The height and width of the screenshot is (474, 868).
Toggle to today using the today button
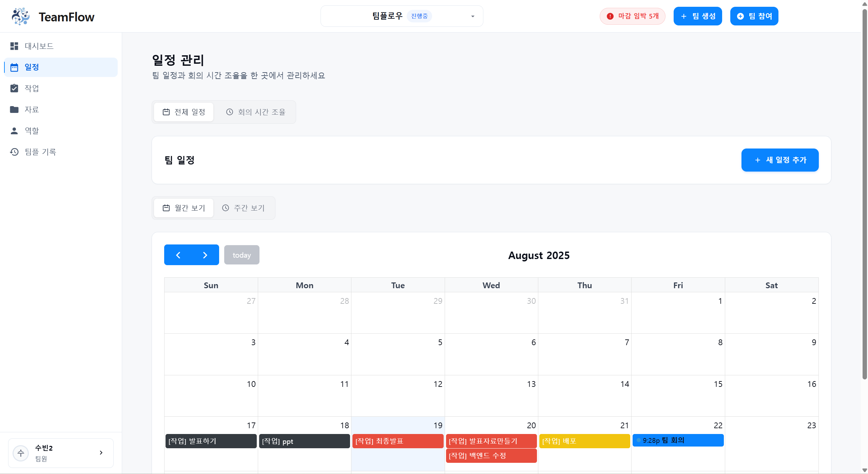point(242,255)
